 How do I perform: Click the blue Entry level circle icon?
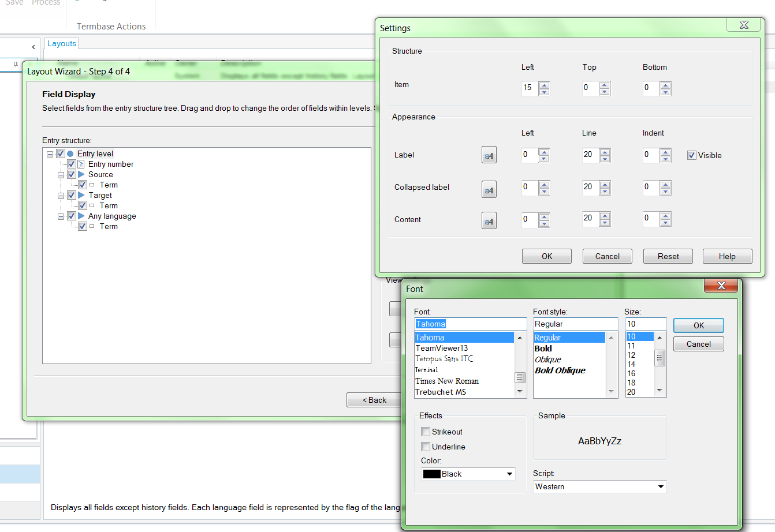(70, 153)
